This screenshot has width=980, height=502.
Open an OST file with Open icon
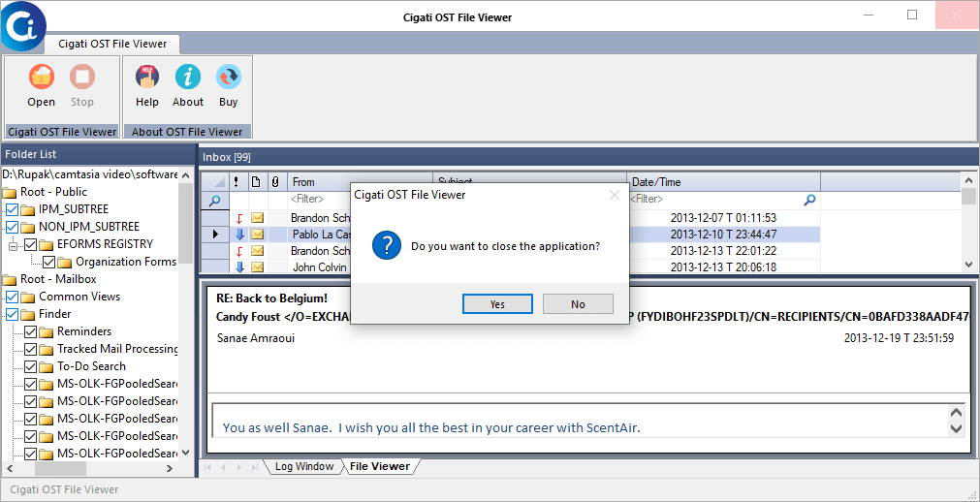pos(42,77)
